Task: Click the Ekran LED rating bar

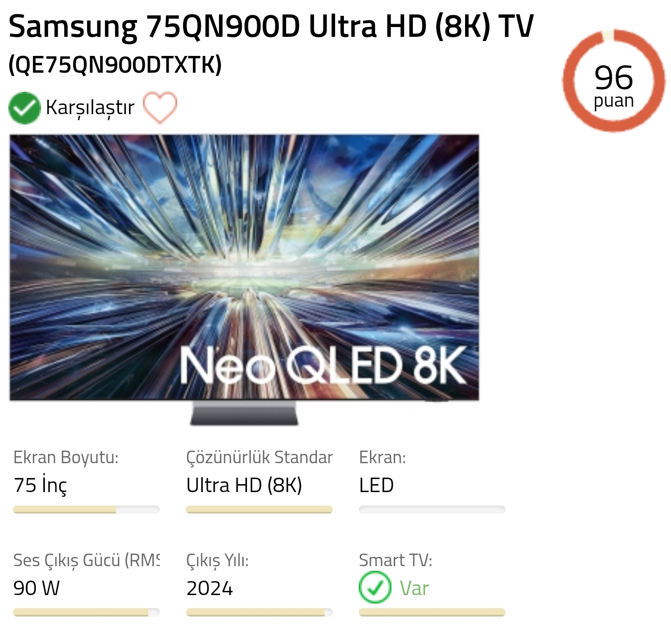Action: pyautogui.click(x=432, y=509)
